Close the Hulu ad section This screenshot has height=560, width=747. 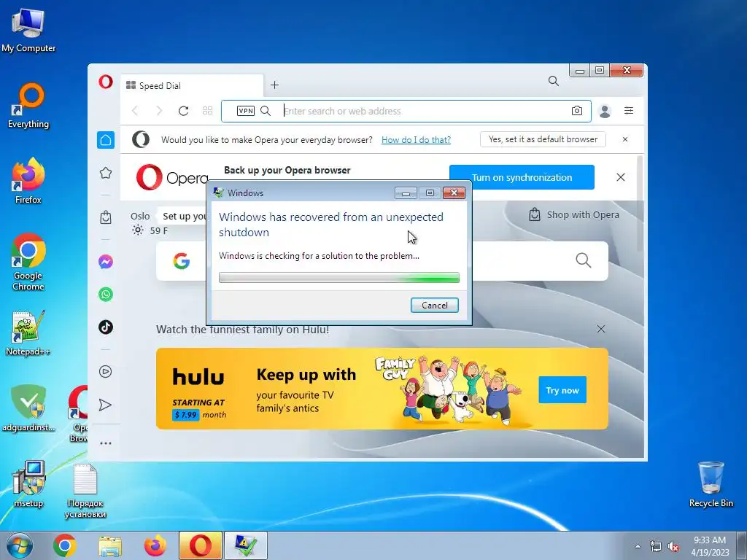point(601,329)
